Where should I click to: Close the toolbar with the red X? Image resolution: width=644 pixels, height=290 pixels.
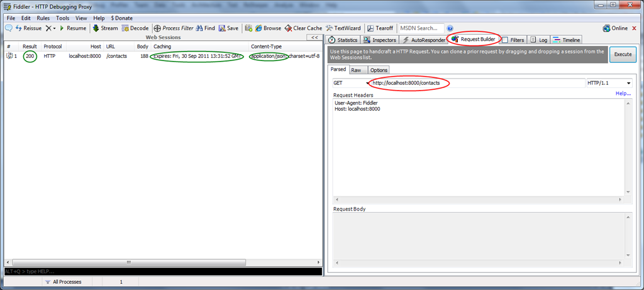pyautogui.click(x=634, y=28)
